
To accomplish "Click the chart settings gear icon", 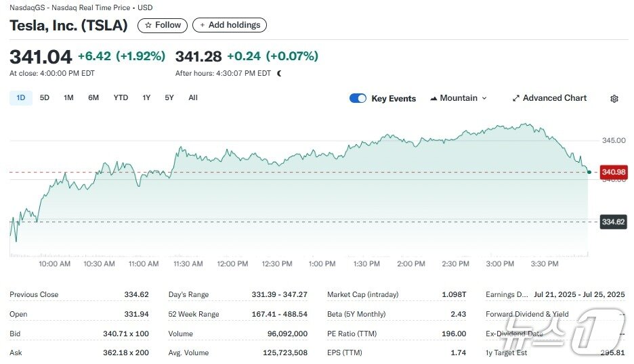I will [614, 99].
